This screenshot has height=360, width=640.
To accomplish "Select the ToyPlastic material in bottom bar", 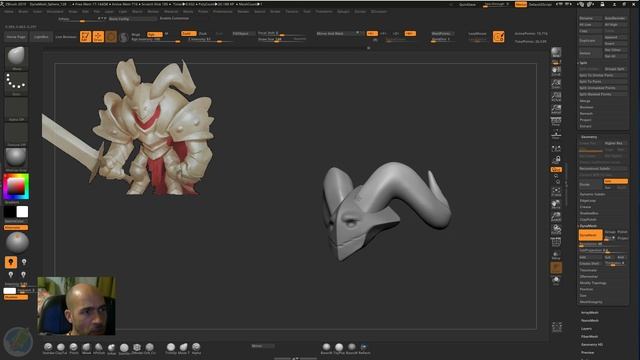I will pos(339,348).
